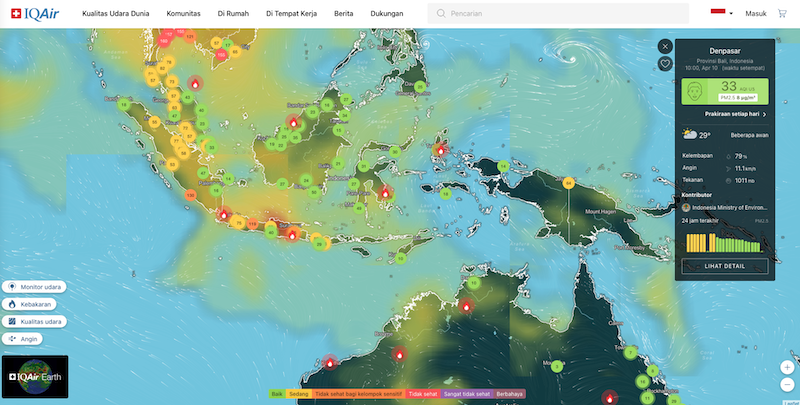
Task: Open the Indonesian flag language dropdown
Action: point(721,13)
